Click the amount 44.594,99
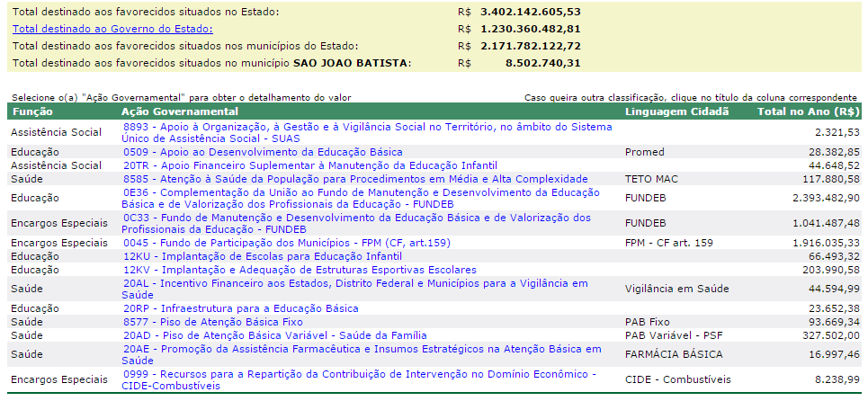 coord(835,289)
